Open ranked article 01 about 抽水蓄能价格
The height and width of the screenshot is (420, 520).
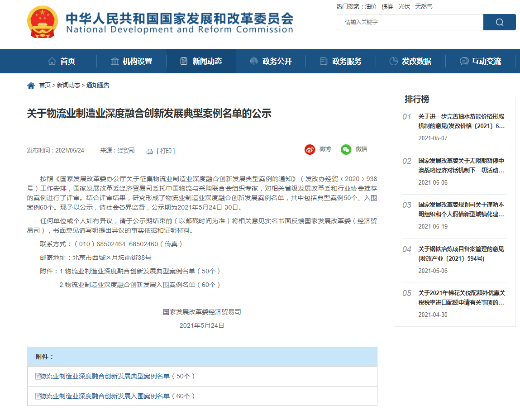click(x=461, y=121)
